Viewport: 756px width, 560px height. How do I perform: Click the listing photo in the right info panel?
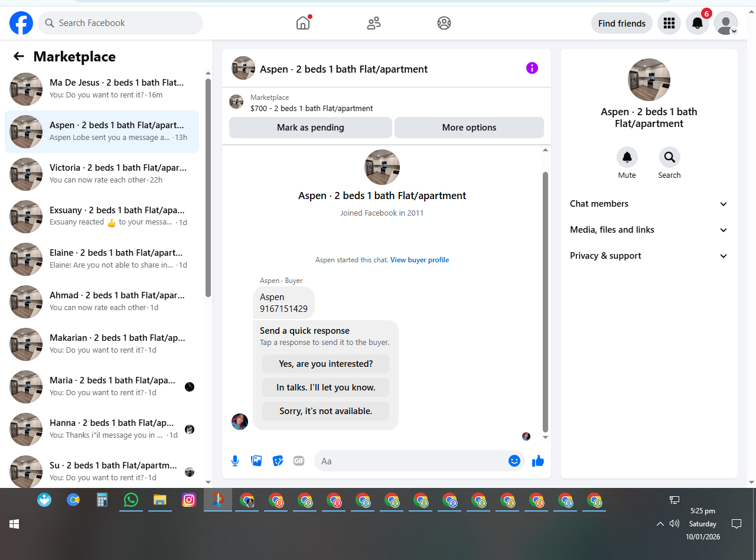coord(649,80)
